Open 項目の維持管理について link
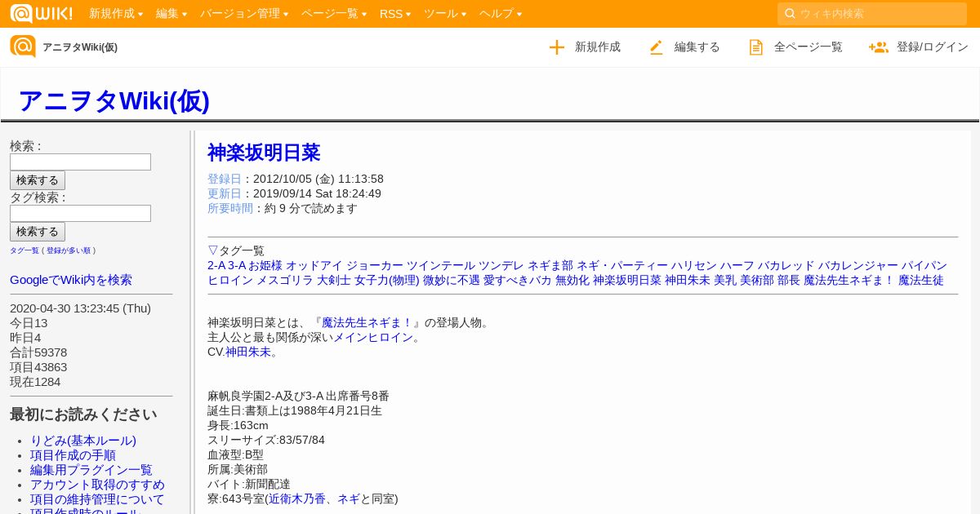 [x=97, y=499]
